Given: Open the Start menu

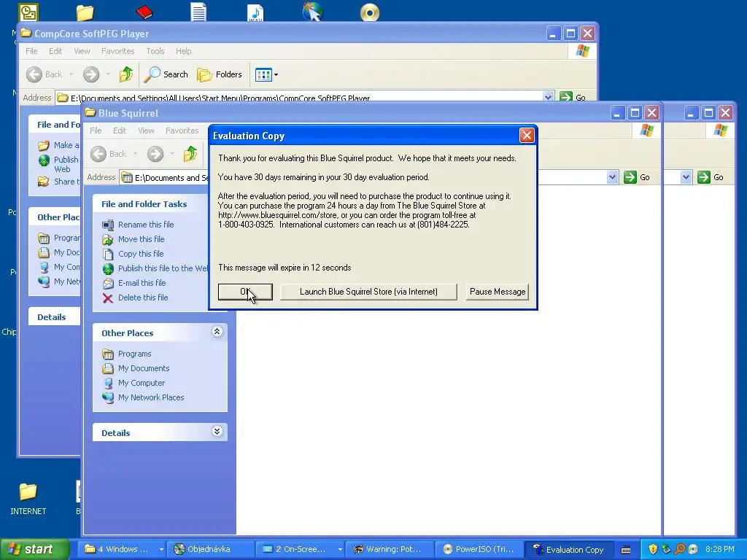Looking at the screenshot, I should [x=34, y=549].
